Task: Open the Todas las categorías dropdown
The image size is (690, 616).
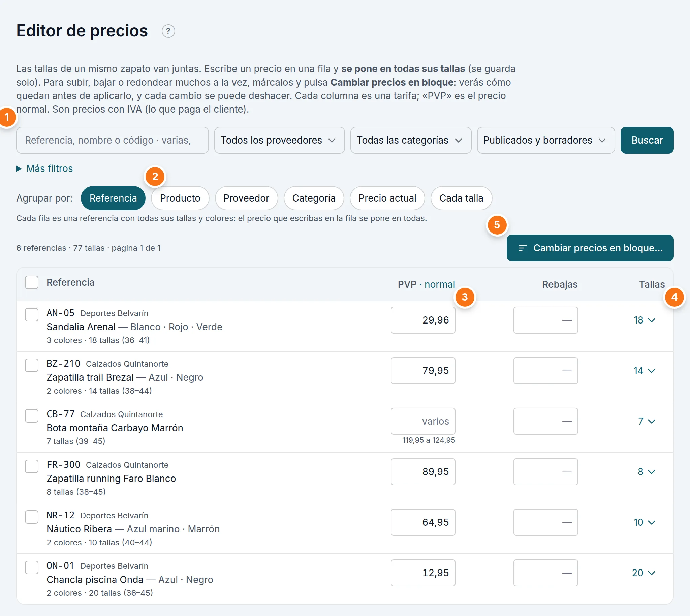Action: point(410,140)
